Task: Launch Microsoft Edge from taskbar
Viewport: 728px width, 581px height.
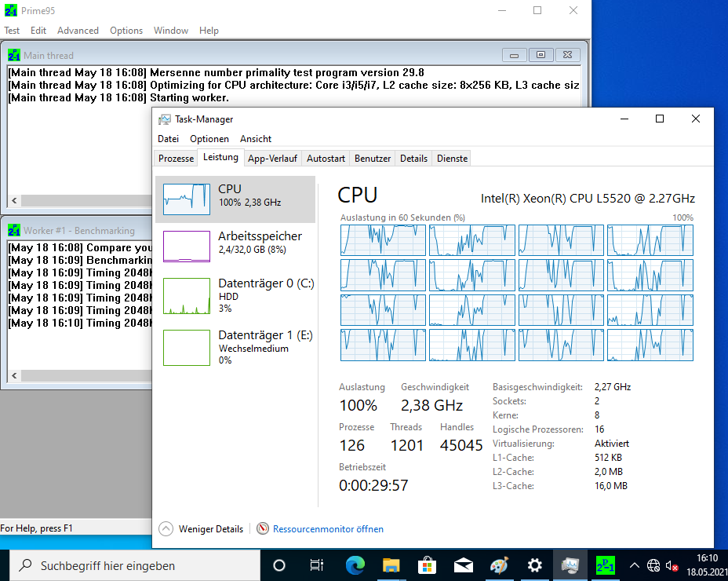Action: (355, 565)
